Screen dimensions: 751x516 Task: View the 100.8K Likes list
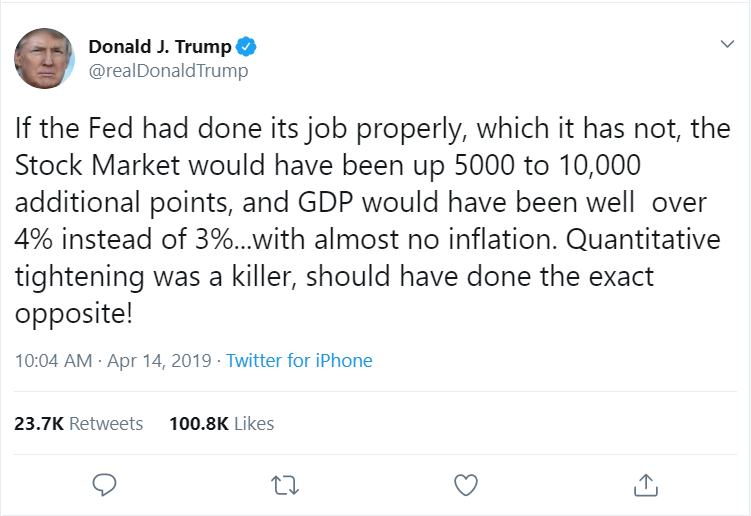[222, 424]
